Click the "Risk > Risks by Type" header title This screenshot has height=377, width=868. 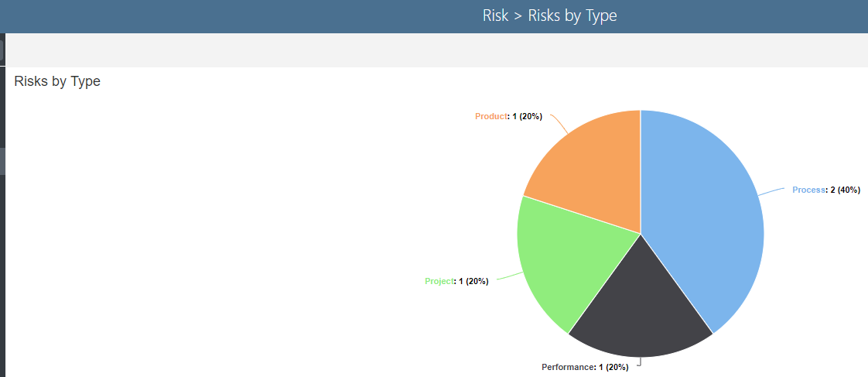tap(549, 15)
